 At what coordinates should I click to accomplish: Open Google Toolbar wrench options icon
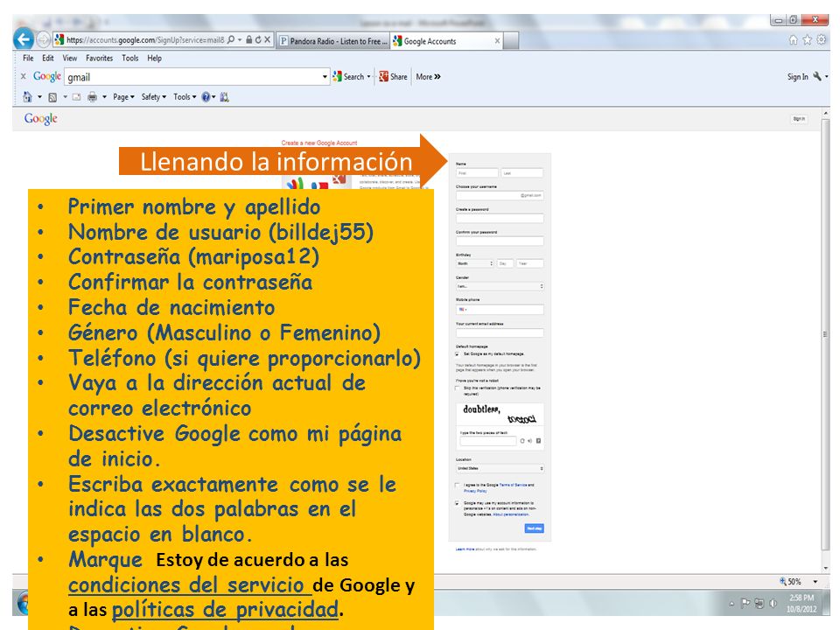[x=817, y=77]
